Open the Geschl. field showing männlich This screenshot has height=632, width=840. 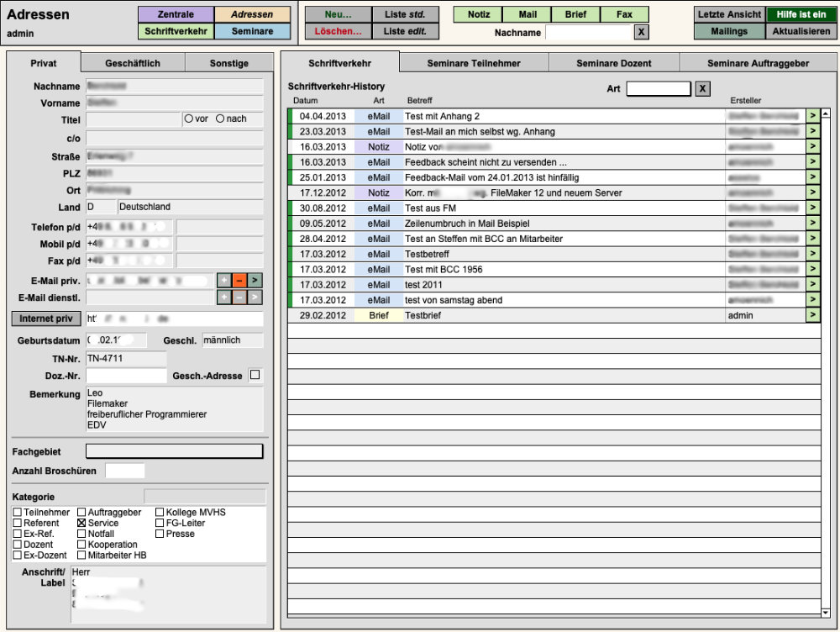[232, 340]
